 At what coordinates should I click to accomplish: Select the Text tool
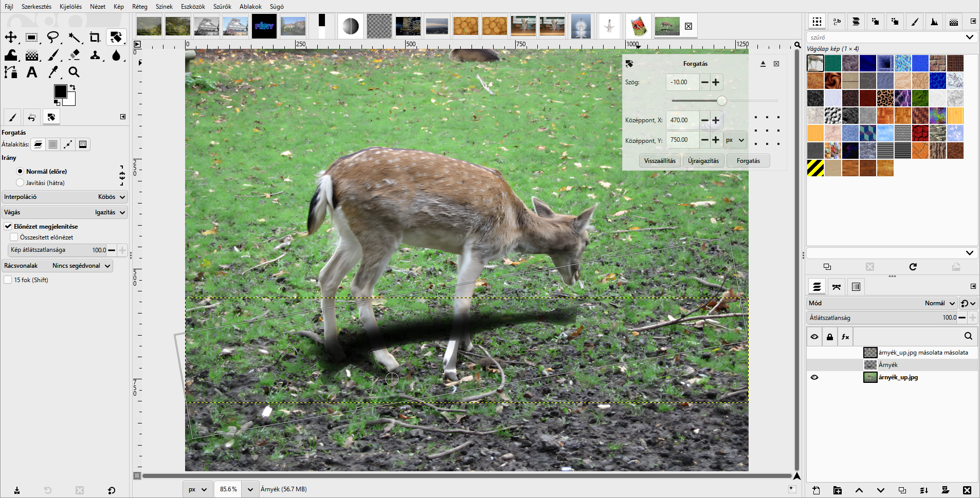[x=32, y=72]
